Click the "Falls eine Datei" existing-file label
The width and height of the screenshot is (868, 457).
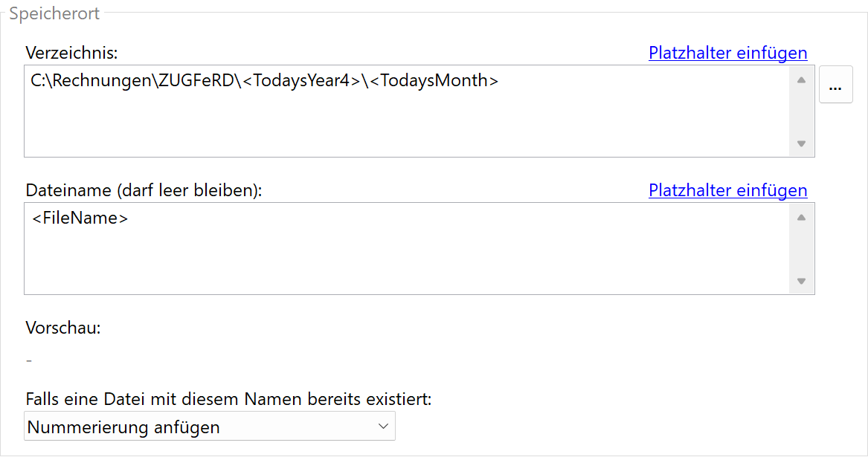(228, 399)
